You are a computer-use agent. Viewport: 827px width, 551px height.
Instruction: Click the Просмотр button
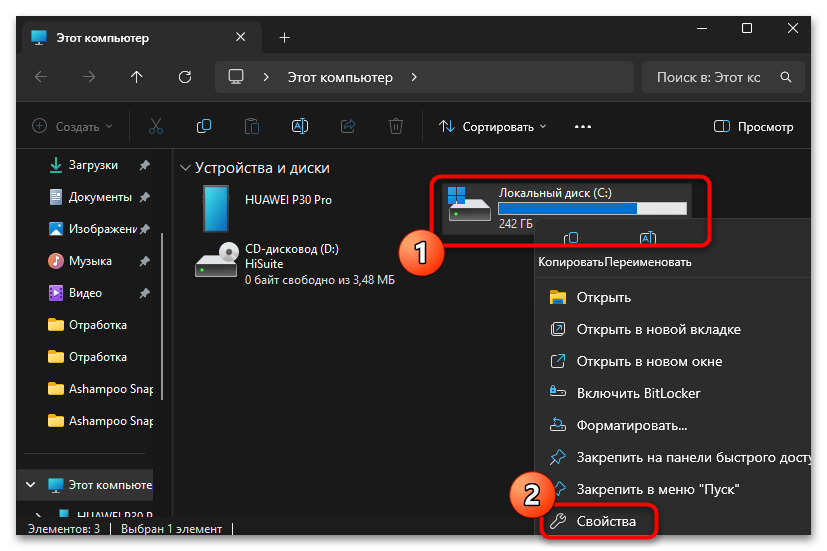753,127
